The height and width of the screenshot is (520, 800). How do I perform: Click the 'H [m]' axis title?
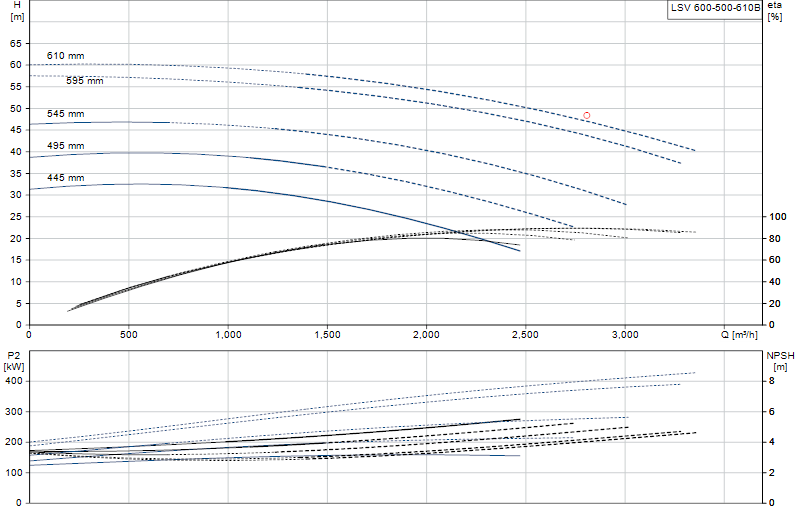pyautogui.click(x=17, y=11)
